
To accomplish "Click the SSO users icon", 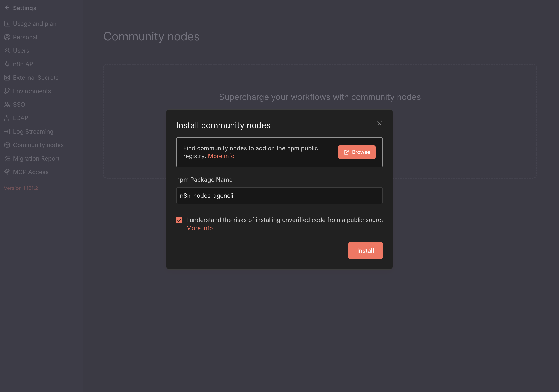I will coord(7,105).
